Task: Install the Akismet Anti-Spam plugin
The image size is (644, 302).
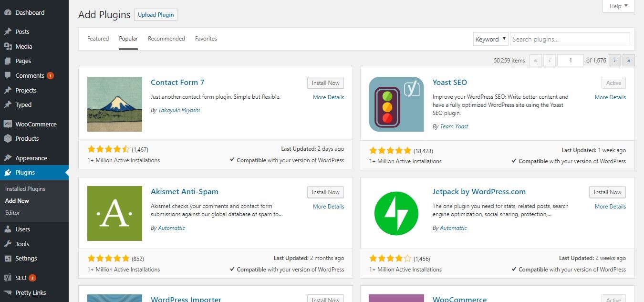Action: click(x=325, y=192)
